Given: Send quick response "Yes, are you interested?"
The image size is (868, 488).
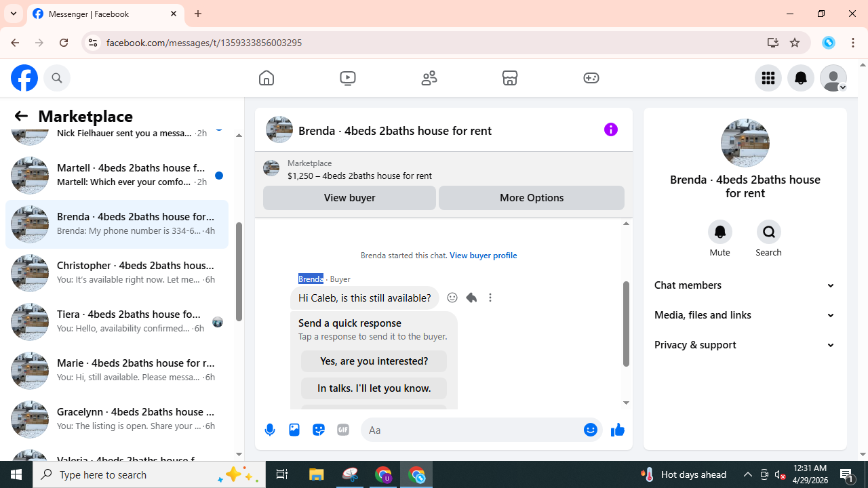Looking at the screenshot, I should (x=374, y=361).
